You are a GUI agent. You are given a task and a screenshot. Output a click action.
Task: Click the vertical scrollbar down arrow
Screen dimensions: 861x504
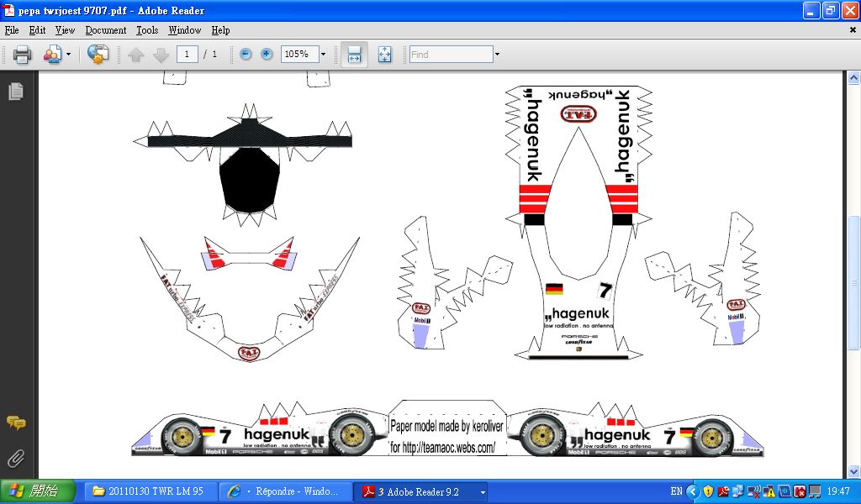[x=853, y=471]
